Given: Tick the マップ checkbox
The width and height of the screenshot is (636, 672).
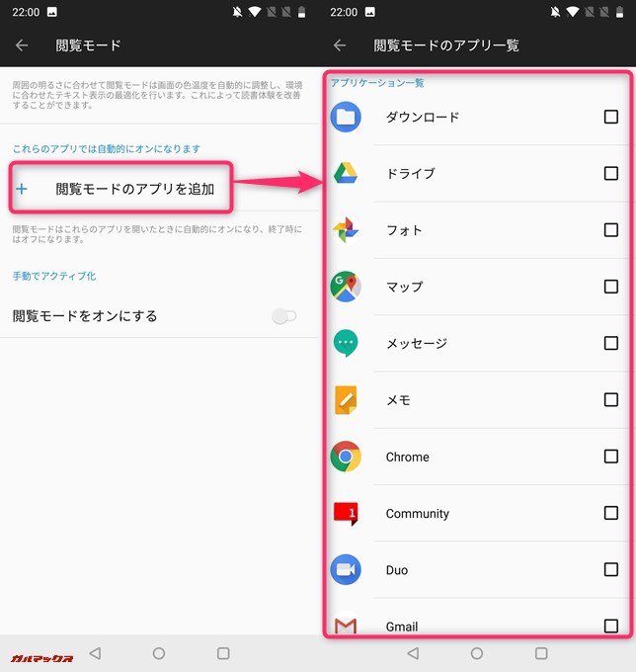Looking at the screenshot, I should point(610,287).
